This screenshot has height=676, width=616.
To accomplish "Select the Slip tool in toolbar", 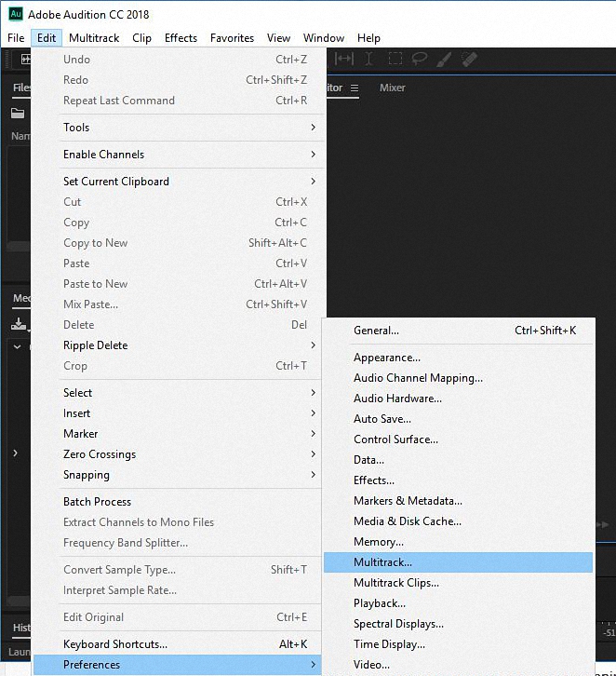I will tap(343, 59).
